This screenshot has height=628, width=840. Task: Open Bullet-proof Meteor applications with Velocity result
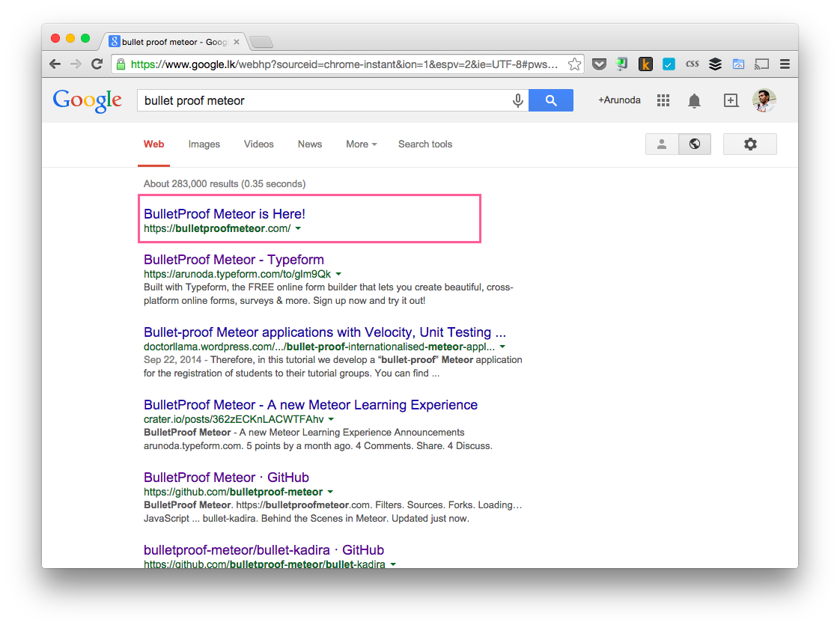tap(325, 332)
